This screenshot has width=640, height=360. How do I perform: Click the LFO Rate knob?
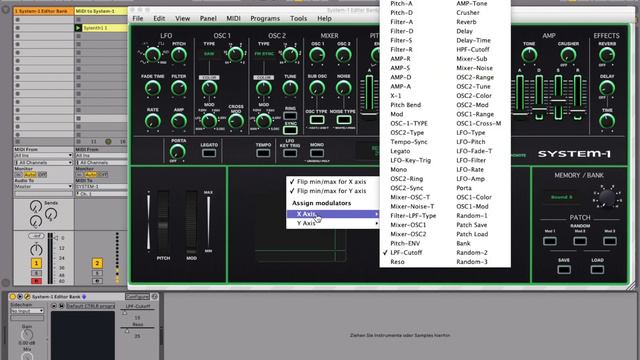tap(153, 121)
